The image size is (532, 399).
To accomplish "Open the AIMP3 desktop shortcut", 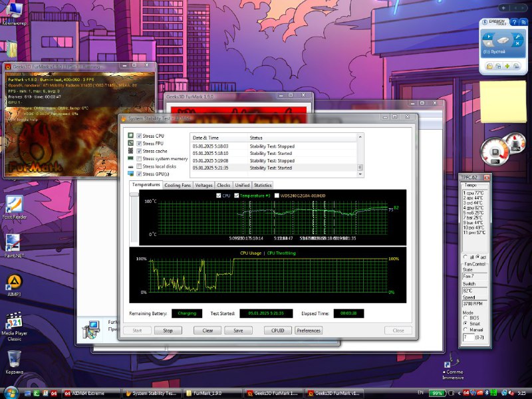I will point(14,285).
